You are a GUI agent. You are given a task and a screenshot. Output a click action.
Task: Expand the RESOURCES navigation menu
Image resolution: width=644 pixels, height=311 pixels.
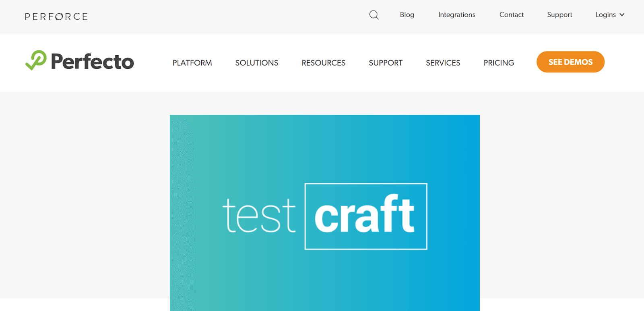point(323,63)
